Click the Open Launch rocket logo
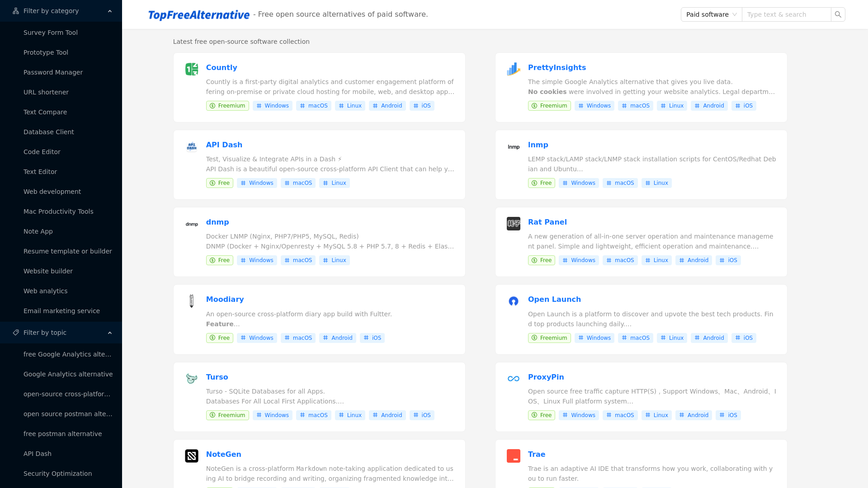The width and height of the screenshot is (868, 488). pos(514,301)
